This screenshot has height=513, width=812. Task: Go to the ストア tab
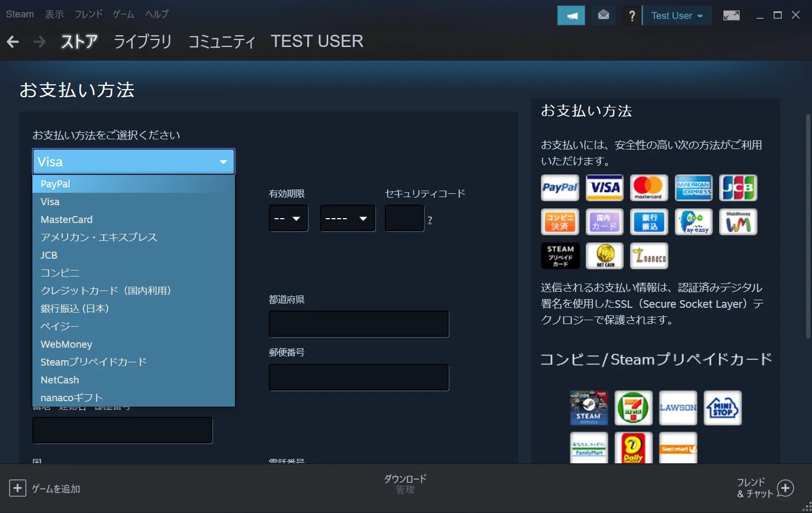(x=79, y=42)
